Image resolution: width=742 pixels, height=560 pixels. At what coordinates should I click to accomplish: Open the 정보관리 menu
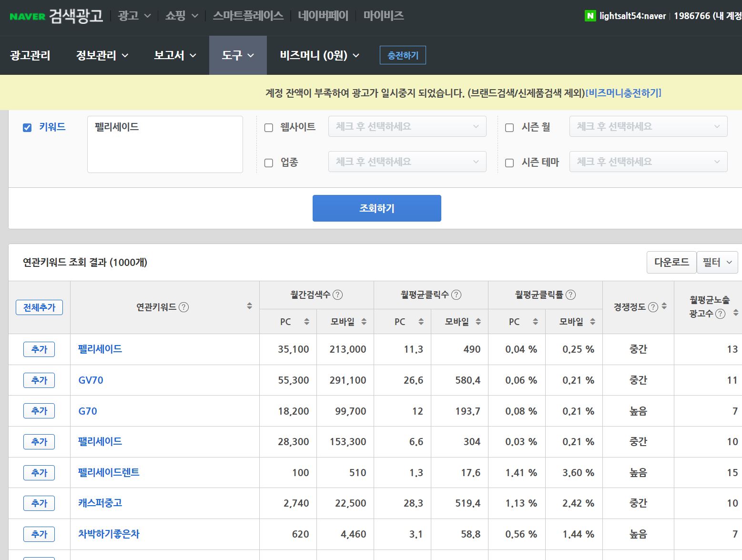pos(102,55)
